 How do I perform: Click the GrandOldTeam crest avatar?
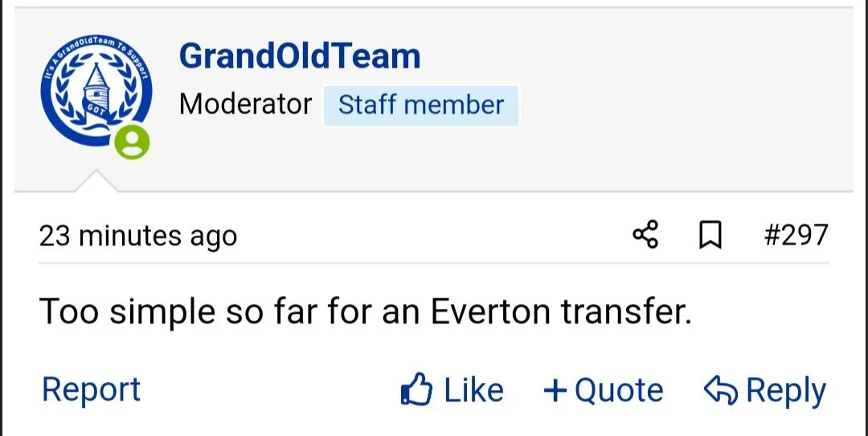click(95, 90)
